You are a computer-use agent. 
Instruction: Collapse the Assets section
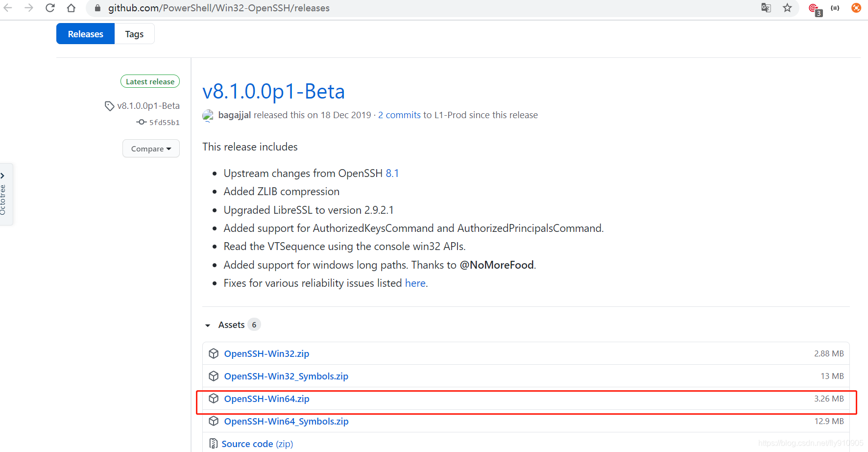208,325
